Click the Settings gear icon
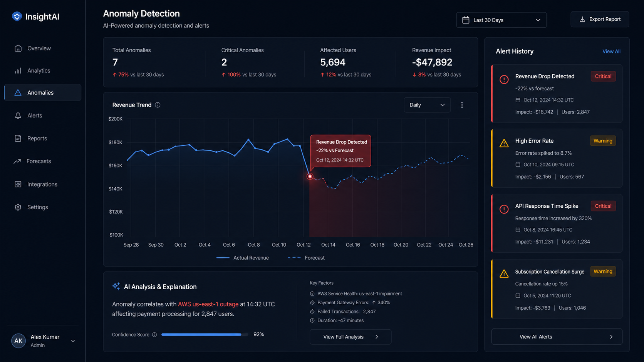The height and width of the screenshot is (362, 644). (18, 207)
